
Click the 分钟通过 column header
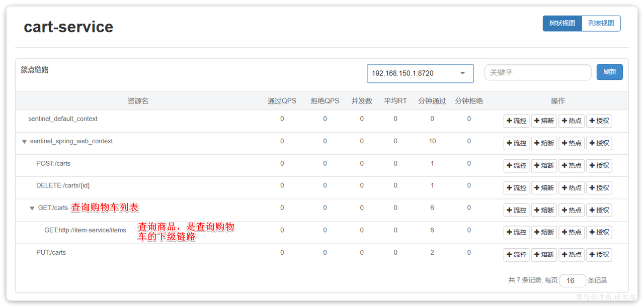click(x=432, y=101)
